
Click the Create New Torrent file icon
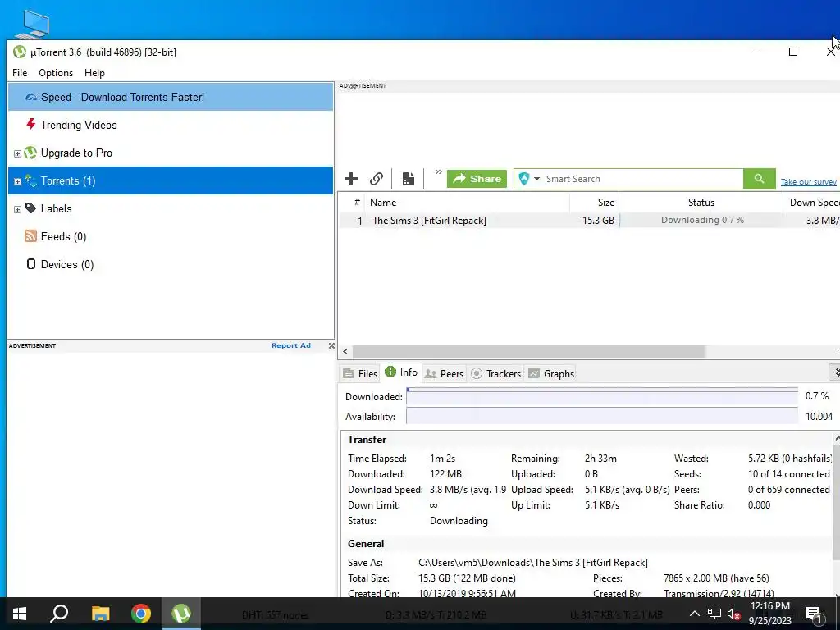click(x=409, y=179)
